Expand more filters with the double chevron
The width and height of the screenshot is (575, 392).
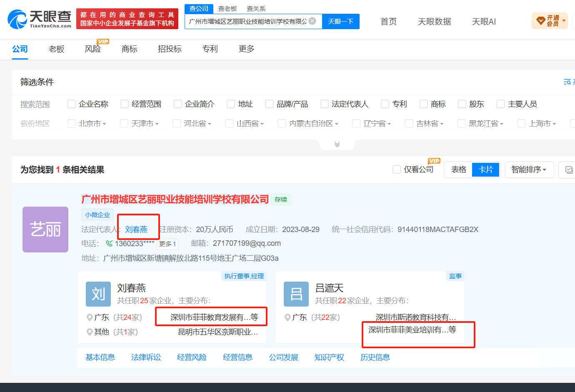(x=337, y=145)
